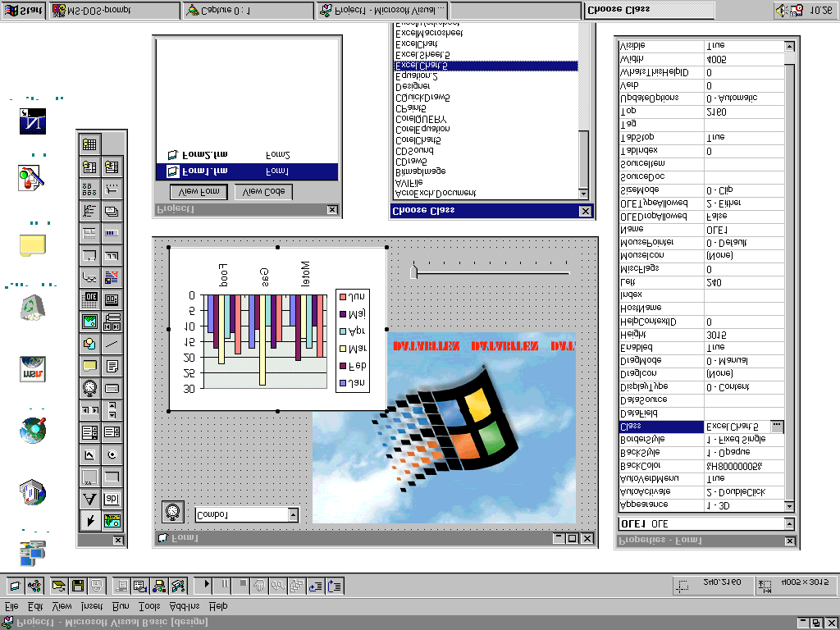Screen dimensions: 840x630
Task: Select the OLE container tool
Action: tap(90, 299)
